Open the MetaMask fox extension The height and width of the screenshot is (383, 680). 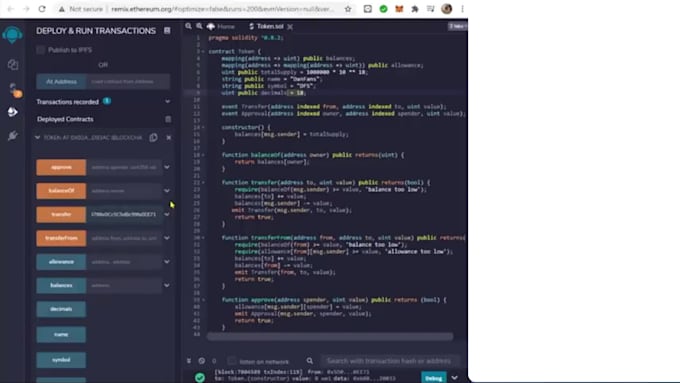click(x=399, y=9)
